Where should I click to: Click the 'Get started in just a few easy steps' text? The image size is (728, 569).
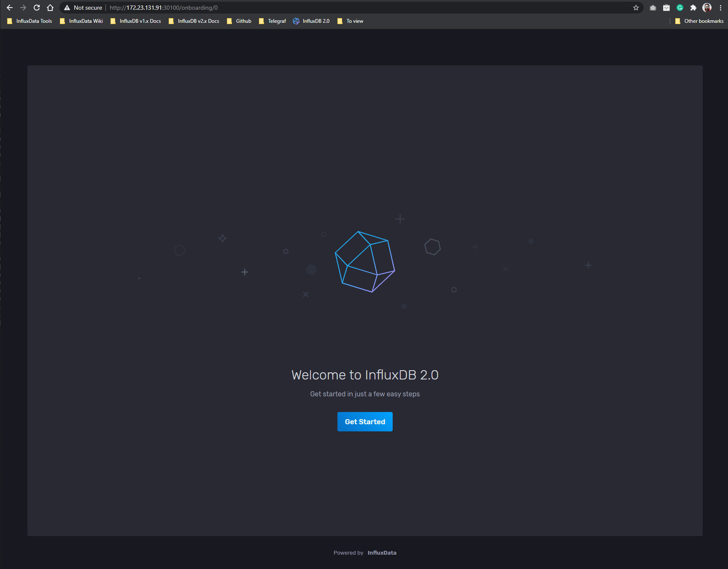365,394
